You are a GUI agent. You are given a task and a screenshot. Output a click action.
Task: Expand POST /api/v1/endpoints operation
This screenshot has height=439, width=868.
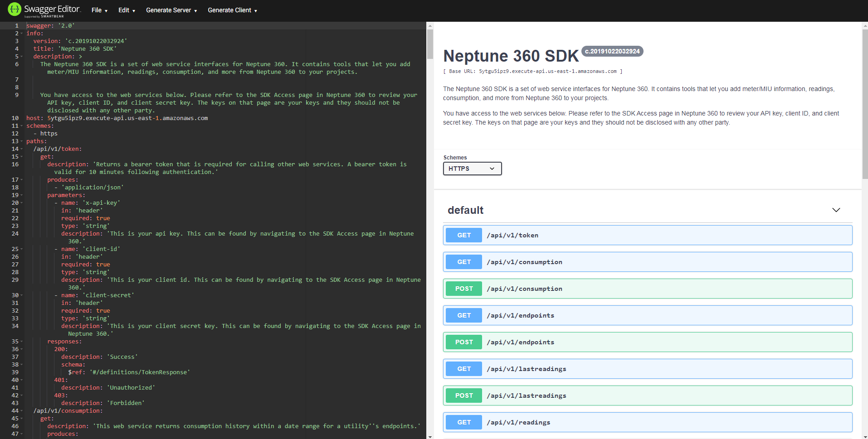(x=648, y=342)
